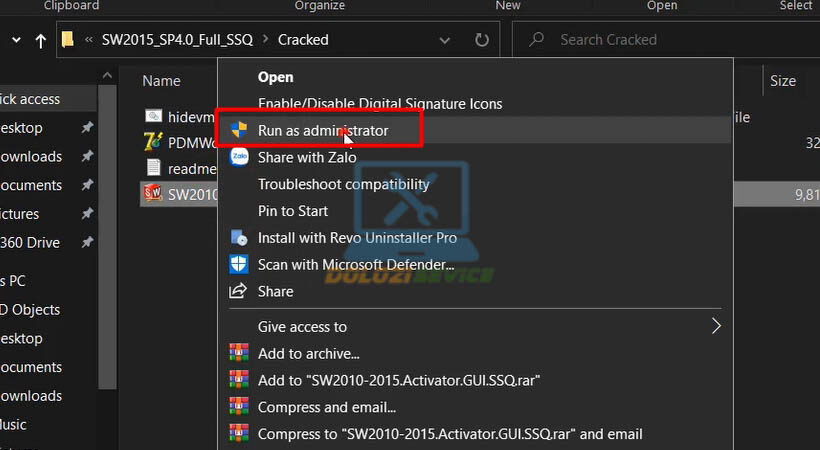Click the WinRAR icon beside Compress and email
The height and width of the screenshot is (450, 820).
click(239, 407)
